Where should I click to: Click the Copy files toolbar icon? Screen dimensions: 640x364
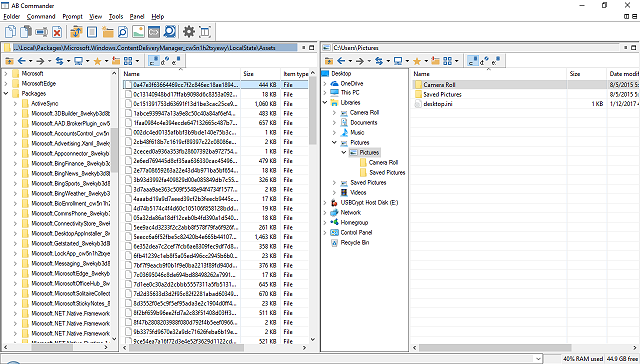coord(11,31)
